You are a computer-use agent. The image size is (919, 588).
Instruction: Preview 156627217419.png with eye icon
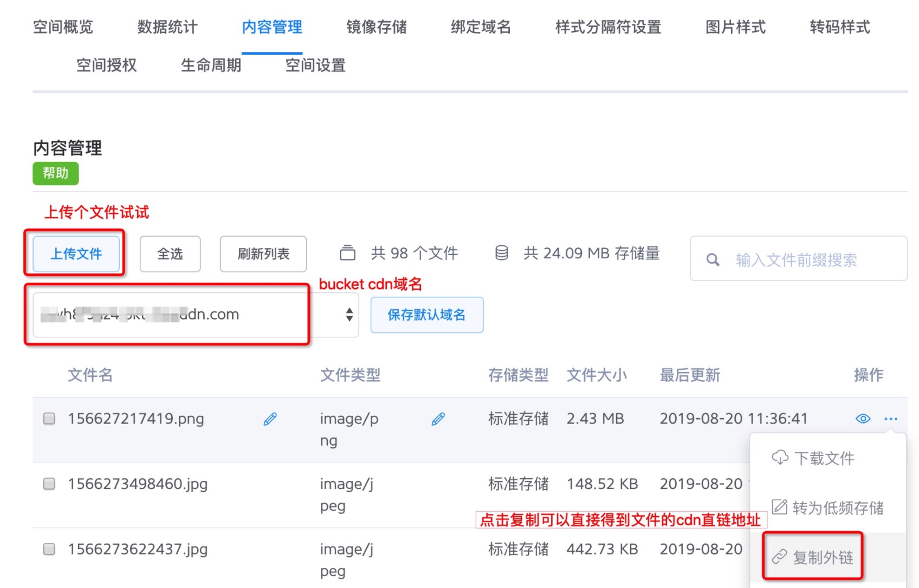click(x=863, y=419)
